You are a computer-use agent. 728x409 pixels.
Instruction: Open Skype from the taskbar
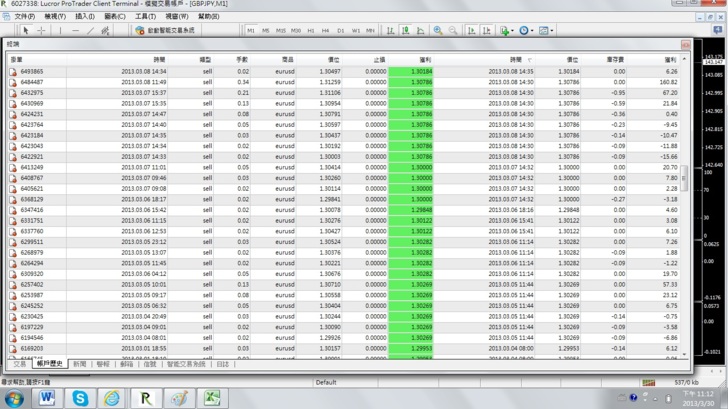pyautogui.click(x=80, y=398)
